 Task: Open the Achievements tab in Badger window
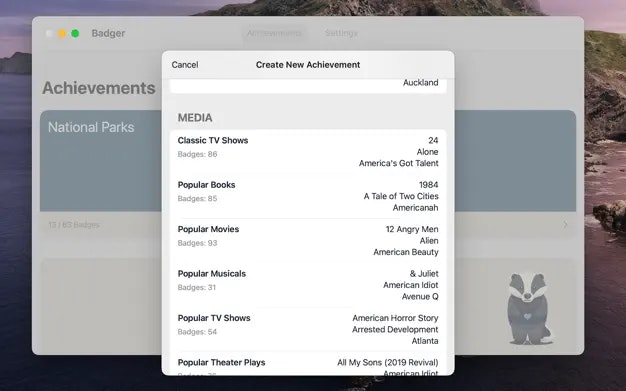tap(274, 33)
